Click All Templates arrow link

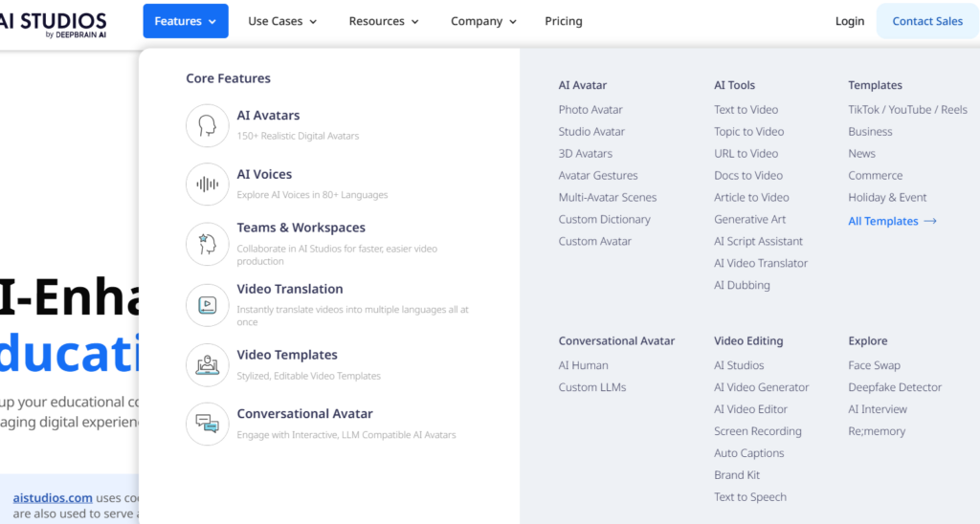pos(892,221)
